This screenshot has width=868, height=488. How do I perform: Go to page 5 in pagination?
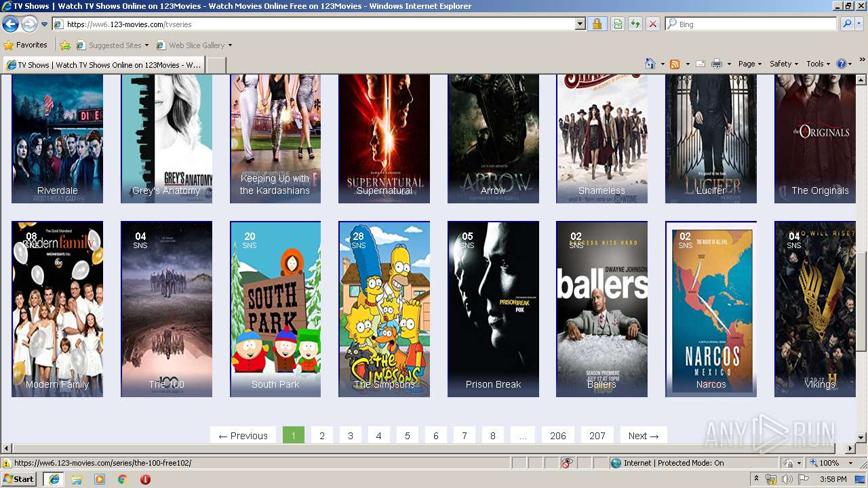tap(408, 436)
